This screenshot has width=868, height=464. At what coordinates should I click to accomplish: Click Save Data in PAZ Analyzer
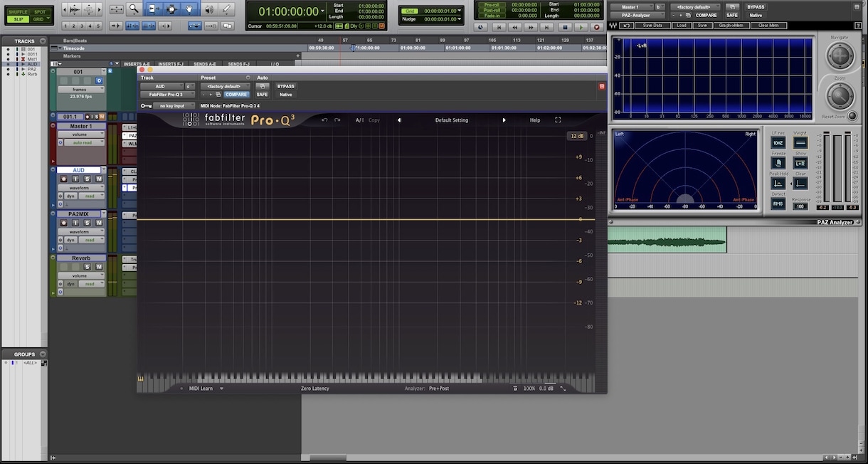[652, 26]
